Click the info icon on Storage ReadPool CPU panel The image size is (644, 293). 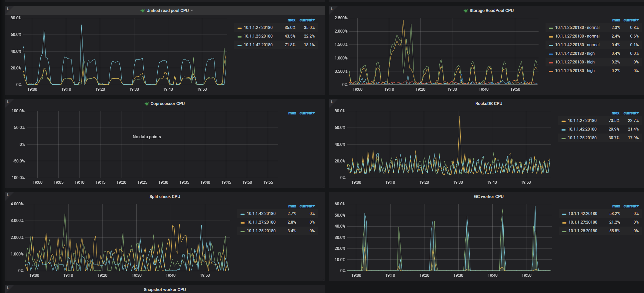click(x=332, y=9)
